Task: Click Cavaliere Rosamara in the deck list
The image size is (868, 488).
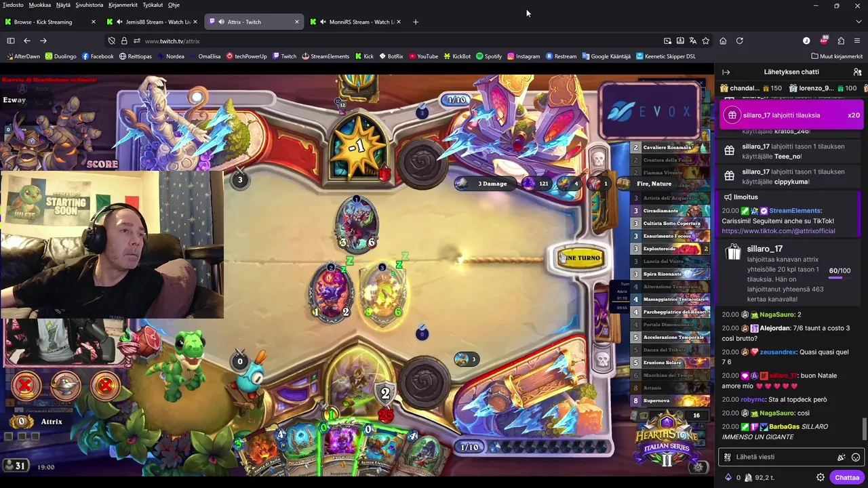Action: [670, 147]
